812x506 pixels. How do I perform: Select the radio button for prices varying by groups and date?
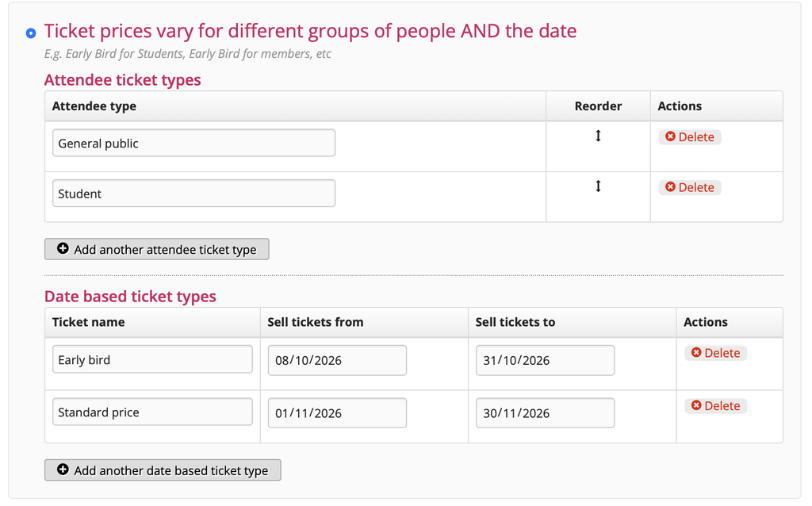[x=31, y=33]
